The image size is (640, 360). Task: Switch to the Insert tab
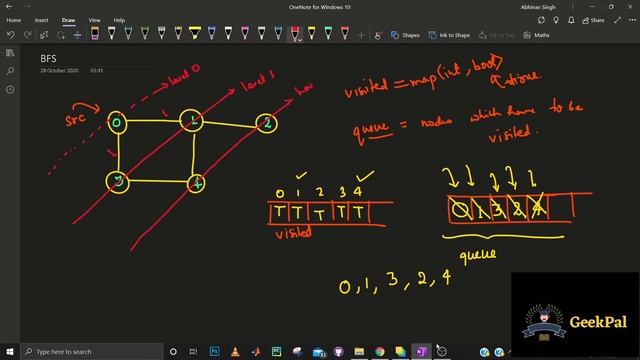(41, 20)
